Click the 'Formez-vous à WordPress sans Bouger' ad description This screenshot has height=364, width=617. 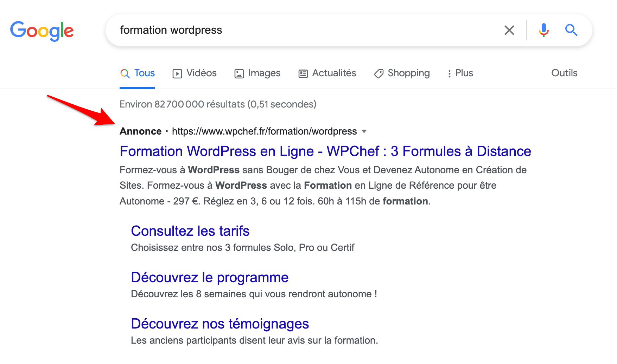tap(323, 186)
